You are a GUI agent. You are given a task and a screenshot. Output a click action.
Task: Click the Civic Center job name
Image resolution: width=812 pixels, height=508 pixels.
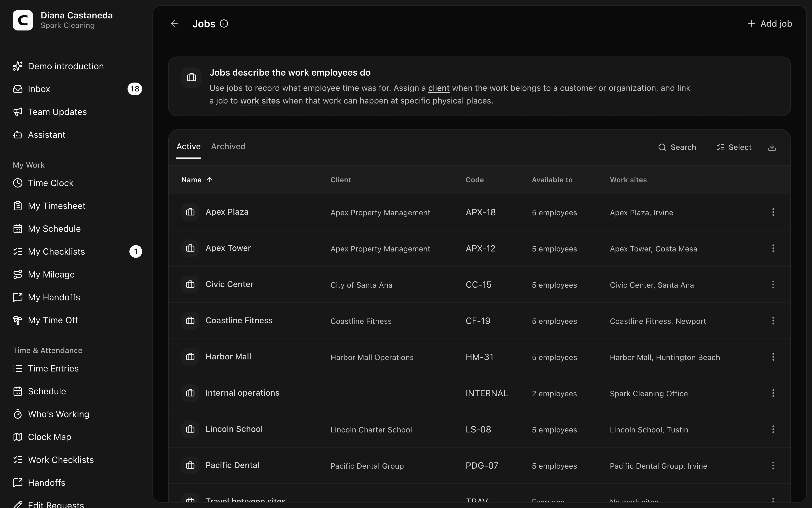(229, 284)
